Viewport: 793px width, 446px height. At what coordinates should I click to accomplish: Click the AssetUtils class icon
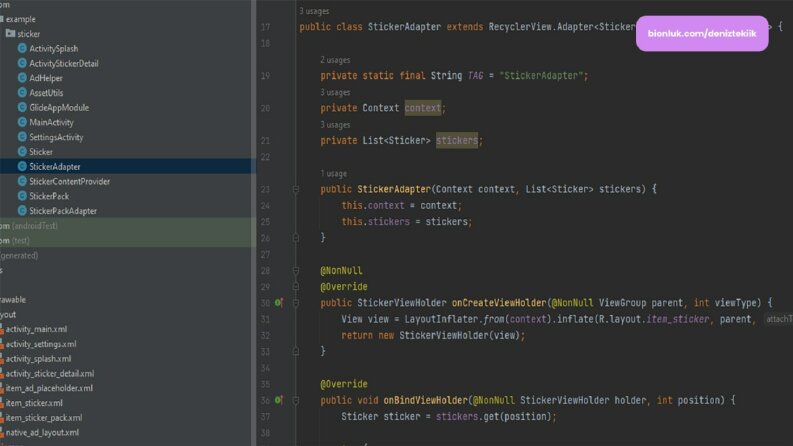22,92
